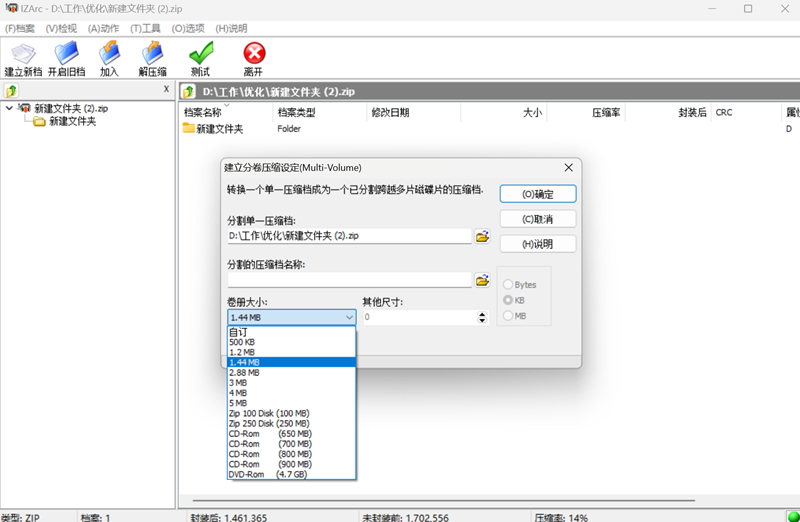The image size is (800, 522).
Task: Sort by the 压缩率 column header
Action: (x=586, y=112)
